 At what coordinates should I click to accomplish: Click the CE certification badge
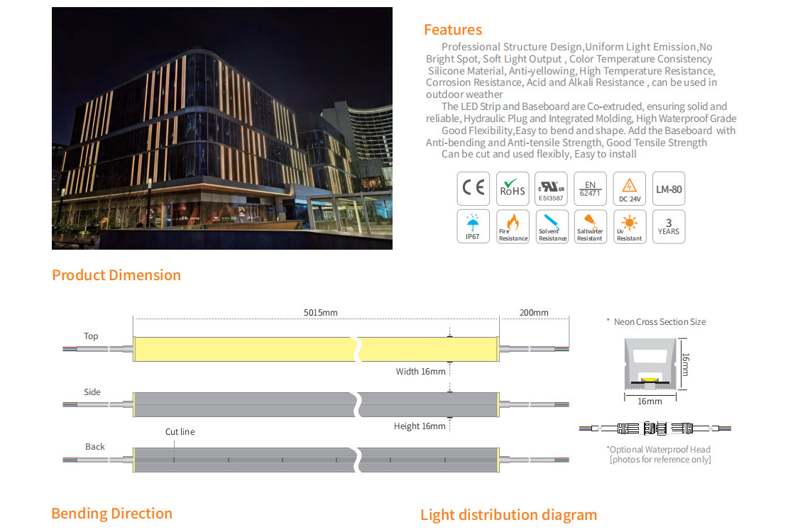(x=473, y=188)
